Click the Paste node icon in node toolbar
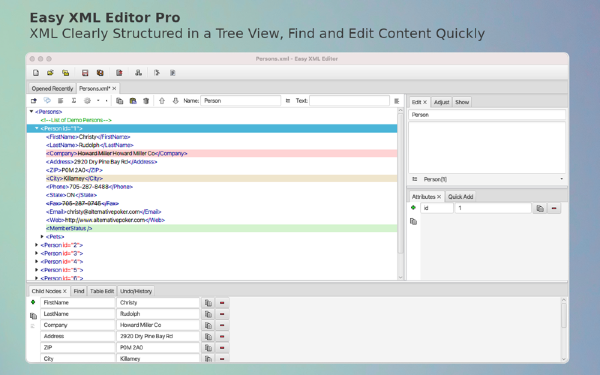Image resolution: width=600 pixels, height=375 pixels. [133, 101]
